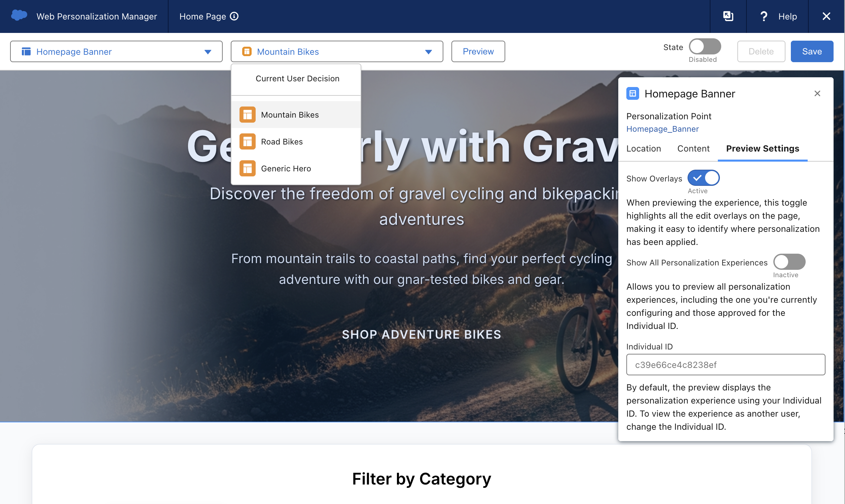Click the screen capture icon in the header

(x=728, y=16)
